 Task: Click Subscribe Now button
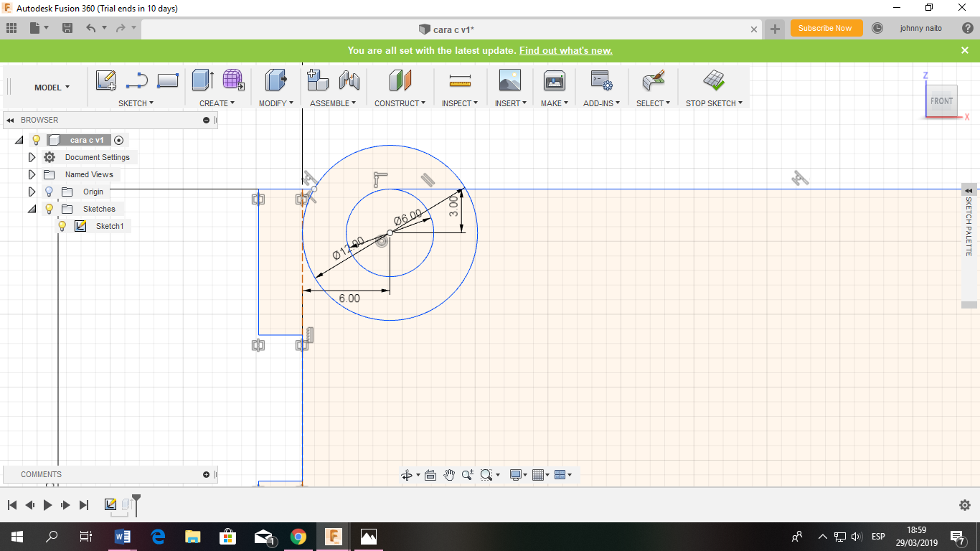[825, 28]
